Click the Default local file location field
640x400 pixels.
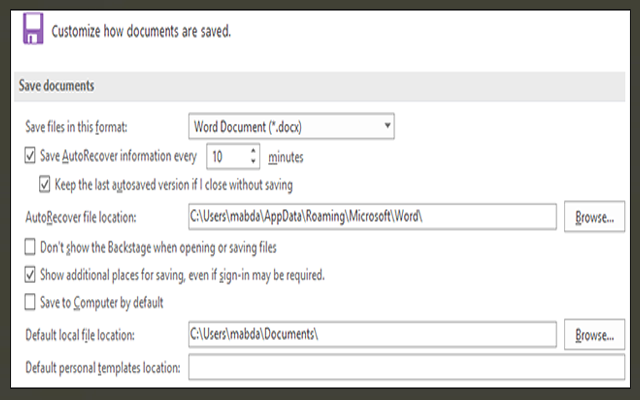370,333
